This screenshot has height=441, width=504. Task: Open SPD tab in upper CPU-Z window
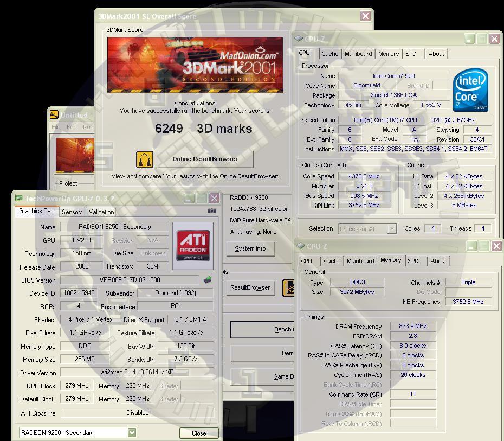pos(411,54)
